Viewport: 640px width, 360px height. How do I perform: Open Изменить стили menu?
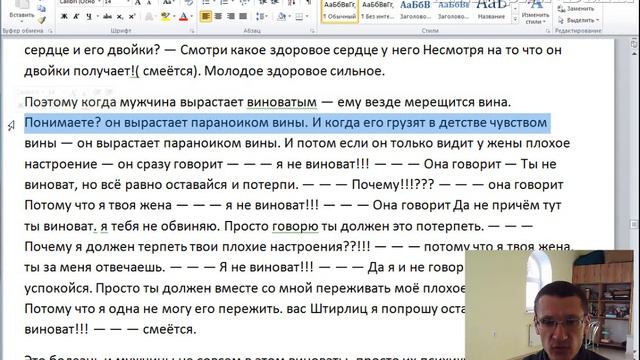coord(536,12)
